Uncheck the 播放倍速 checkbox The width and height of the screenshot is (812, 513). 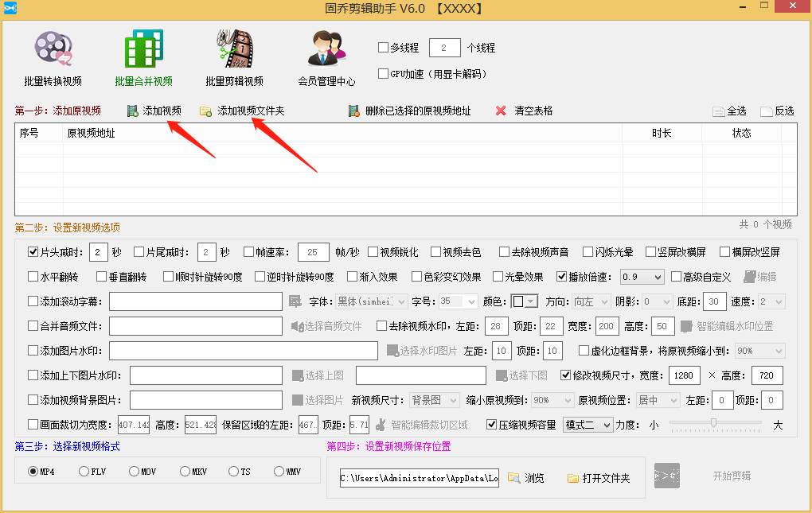point(561,277)
